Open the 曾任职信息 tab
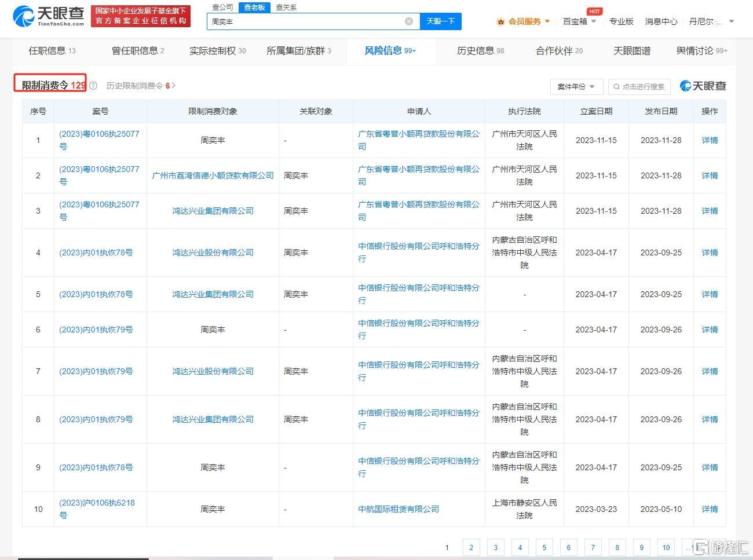 tap(138, 51)
